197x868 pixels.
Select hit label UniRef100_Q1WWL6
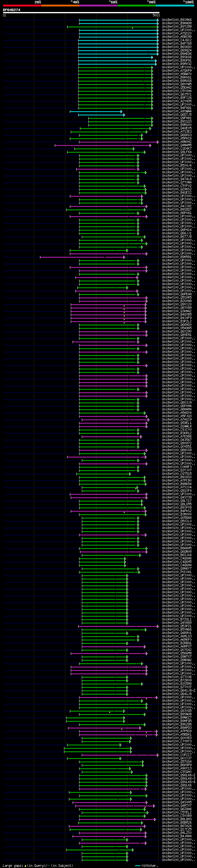[x=177, y=426]
